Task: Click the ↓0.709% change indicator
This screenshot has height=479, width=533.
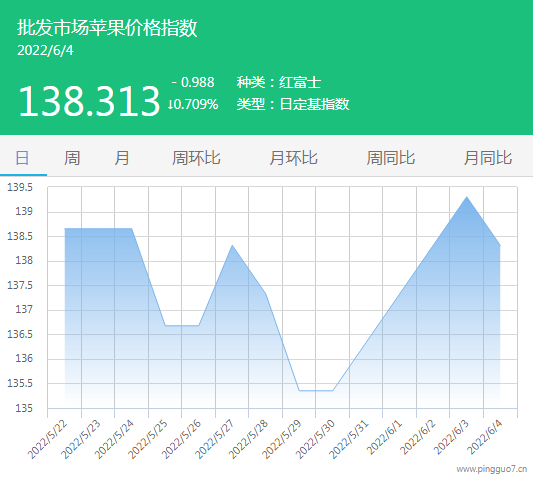Action: pos(193,104)
